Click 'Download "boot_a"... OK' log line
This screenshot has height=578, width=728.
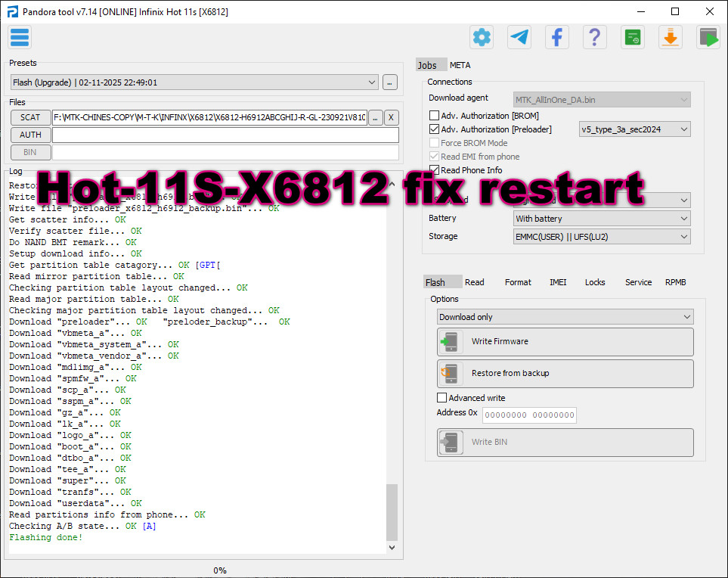click(70, 446)
